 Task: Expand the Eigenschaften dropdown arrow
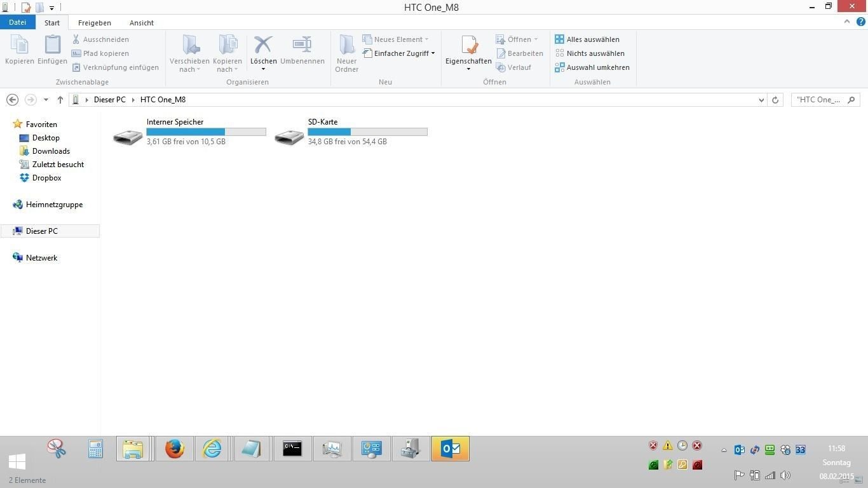(x=468, y=69)
